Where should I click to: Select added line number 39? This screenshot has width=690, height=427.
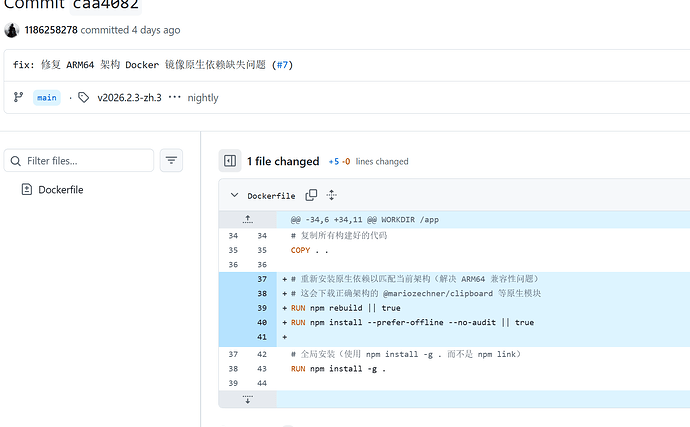coord(262,308)
